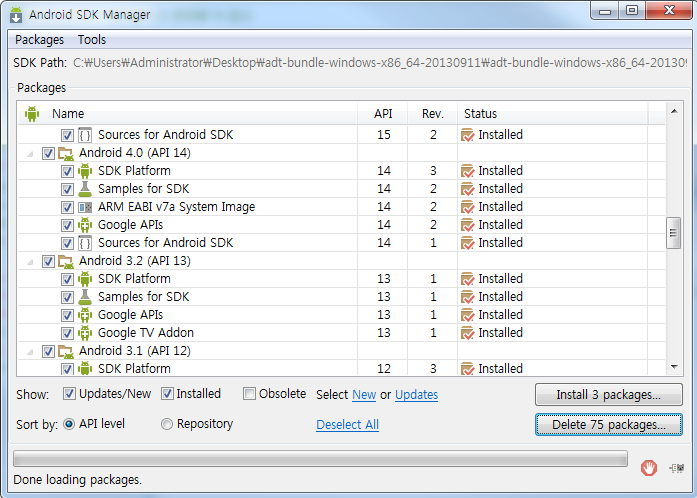Click the Deselect All link

tap(347, 425)
